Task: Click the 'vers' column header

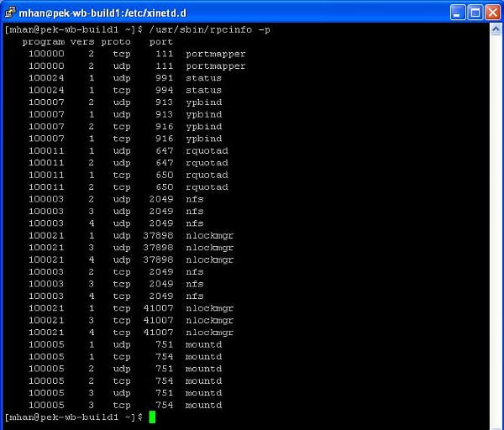Action: pyautogui.click(x=82, y=42)
